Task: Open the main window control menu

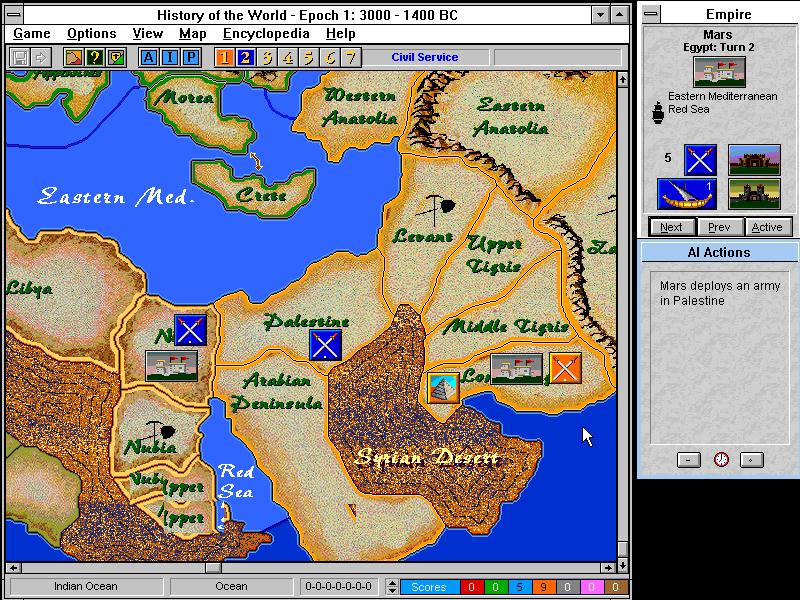Action: 14,14
